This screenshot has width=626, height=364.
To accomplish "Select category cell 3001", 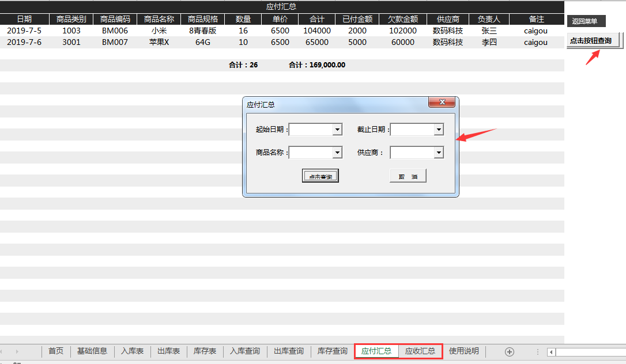I will (x=71, y=42).
